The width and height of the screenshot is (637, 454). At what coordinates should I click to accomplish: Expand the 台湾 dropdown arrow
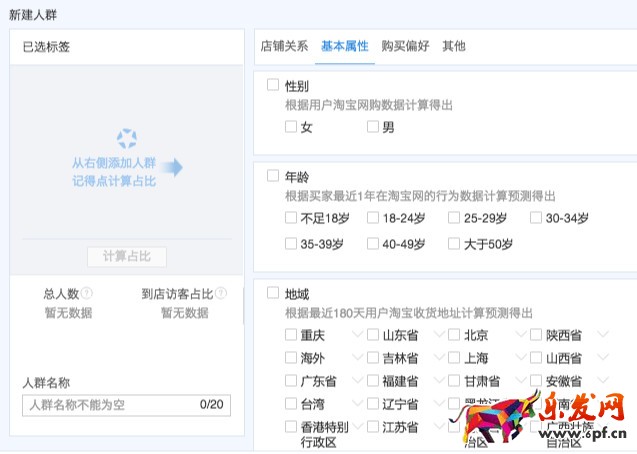(x=357, y=404)
